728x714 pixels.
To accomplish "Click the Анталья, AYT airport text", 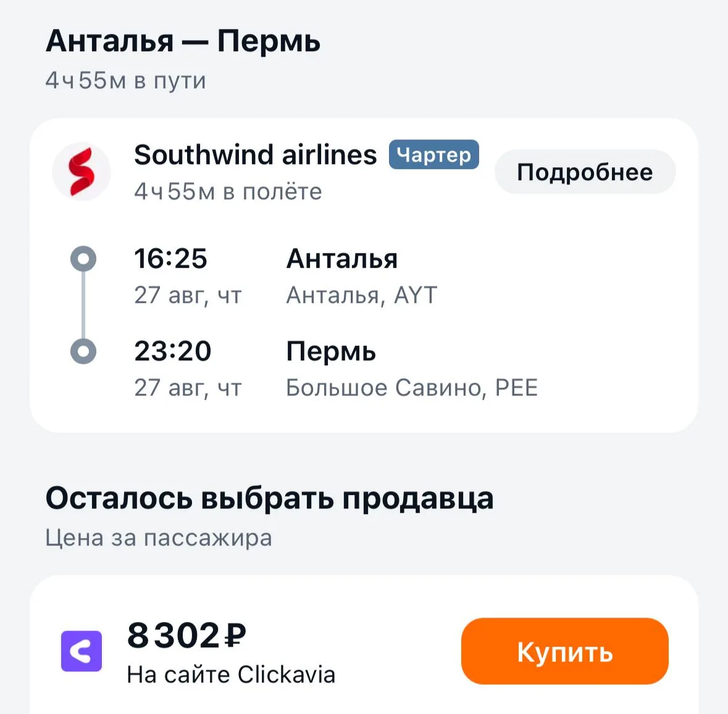I will coord(362,295).
